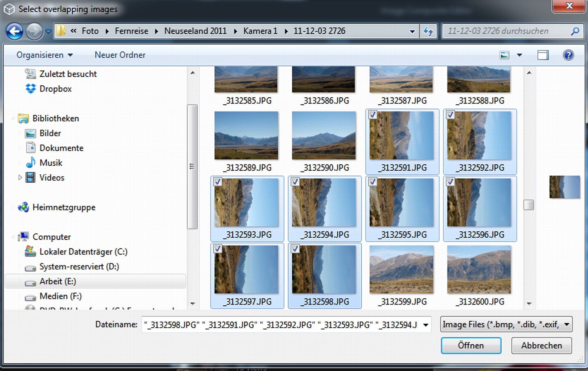588x371 pixels.
Task: Click the blue Back navigation arrow
Action: (x=14, y=31)
